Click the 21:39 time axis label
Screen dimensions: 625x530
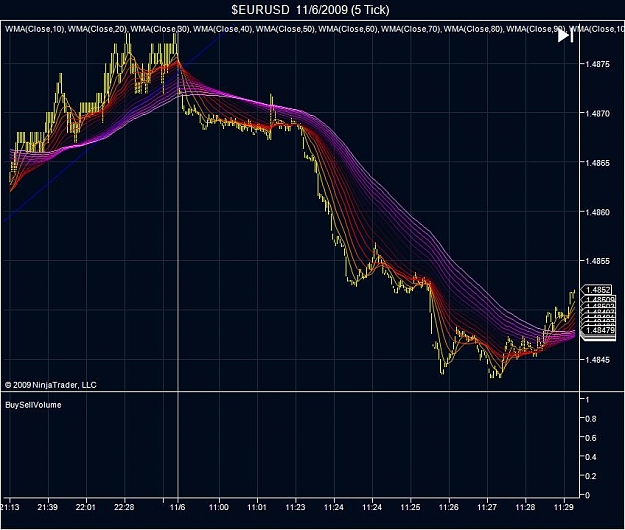click(x=47, y=507)
